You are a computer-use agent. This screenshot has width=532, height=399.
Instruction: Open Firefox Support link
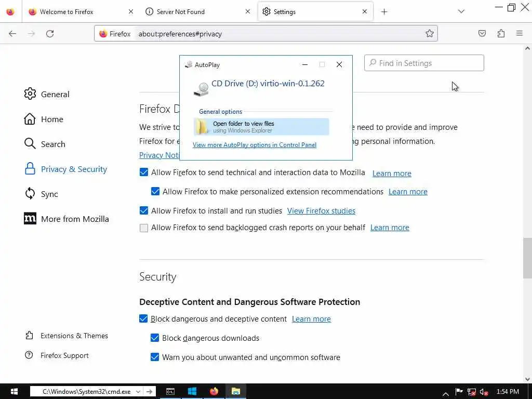point(57,355)
